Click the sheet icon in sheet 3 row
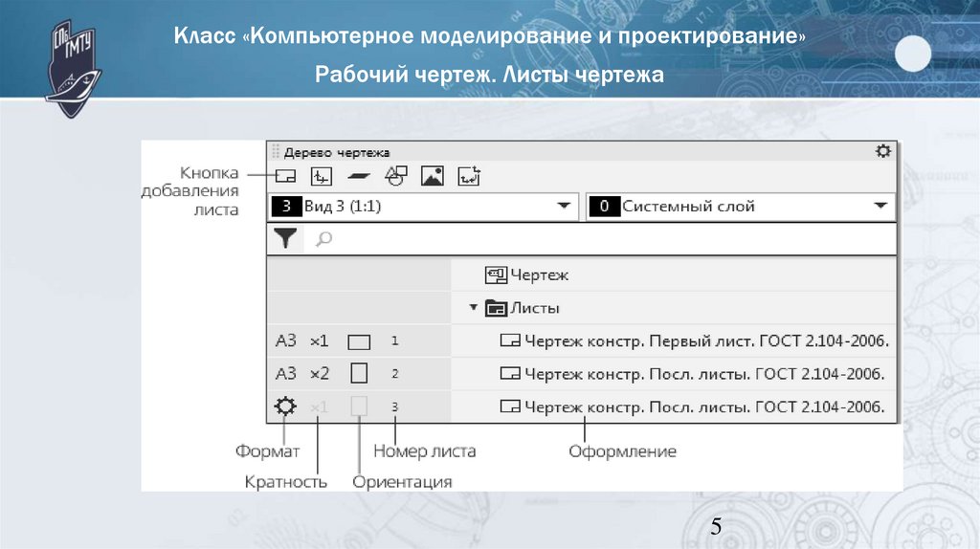Viewport: 980px width, 549px height. coord(510,406)
